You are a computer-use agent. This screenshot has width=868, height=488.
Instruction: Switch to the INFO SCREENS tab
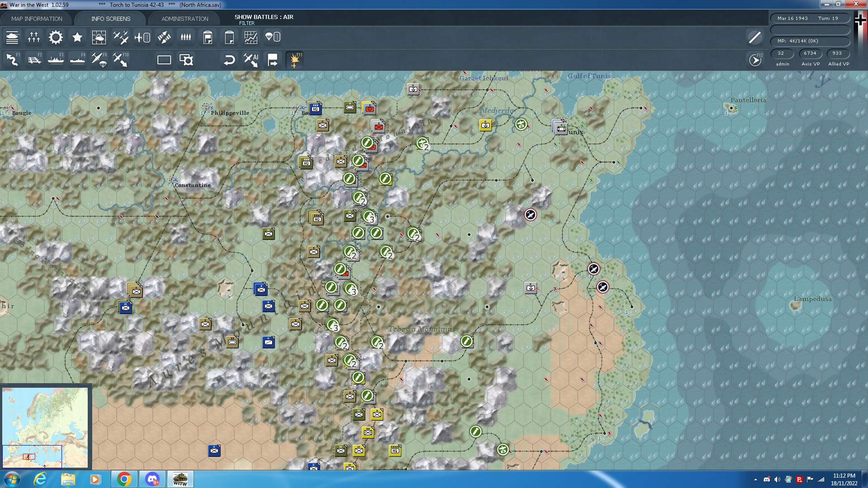[110, 19]
